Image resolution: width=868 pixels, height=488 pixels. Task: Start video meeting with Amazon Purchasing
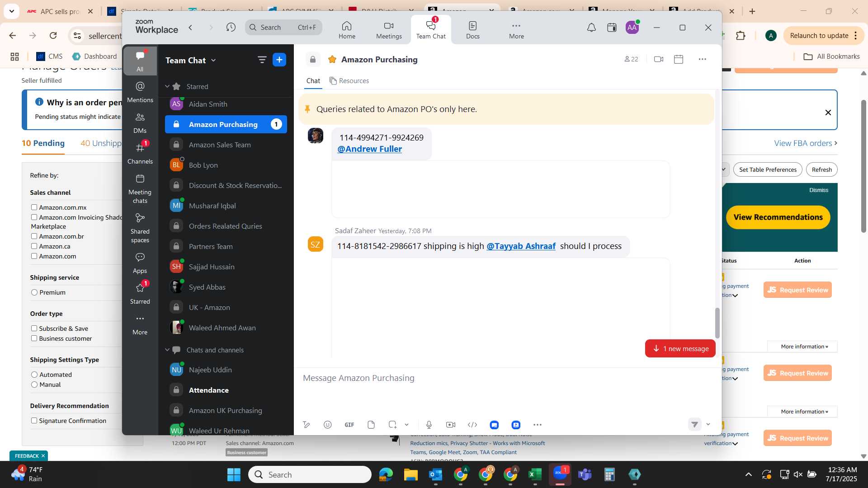(x=658, y=59)
